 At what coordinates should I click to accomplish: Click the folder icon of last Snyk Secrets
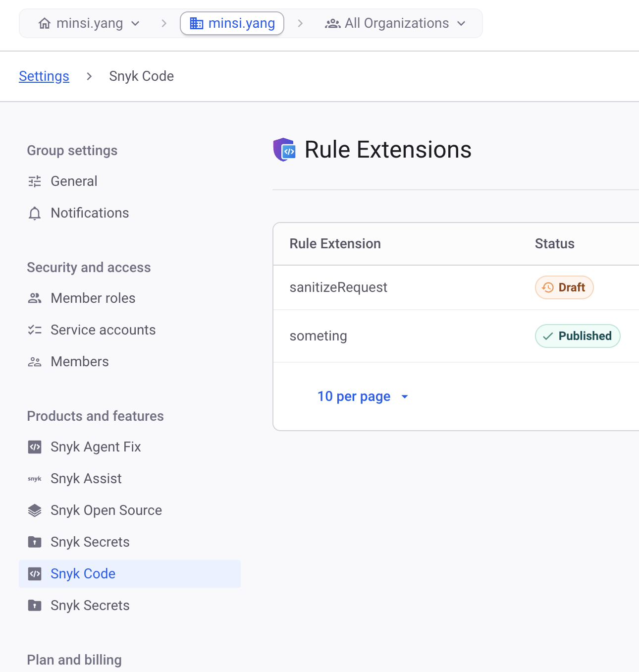35,606
